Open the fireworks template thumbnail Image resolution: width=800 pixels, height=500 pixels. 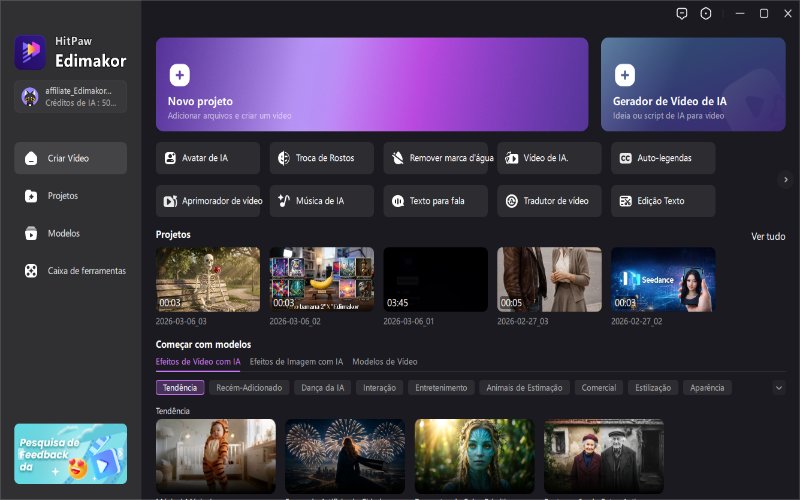(x=345, y=456)
